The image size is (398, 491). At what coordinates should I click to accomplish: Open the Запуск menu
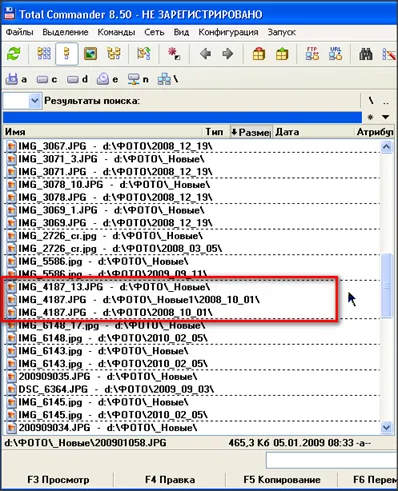point(282,32)
